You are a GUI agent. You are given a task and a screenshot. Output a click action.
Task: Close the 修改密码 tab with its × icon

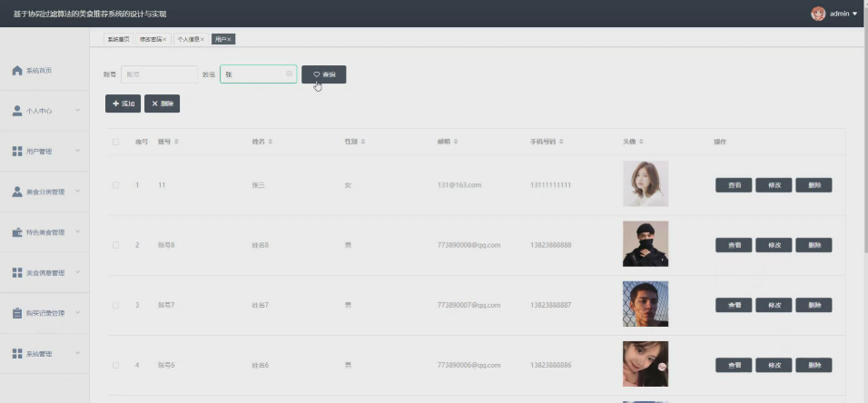pos(164,39)
